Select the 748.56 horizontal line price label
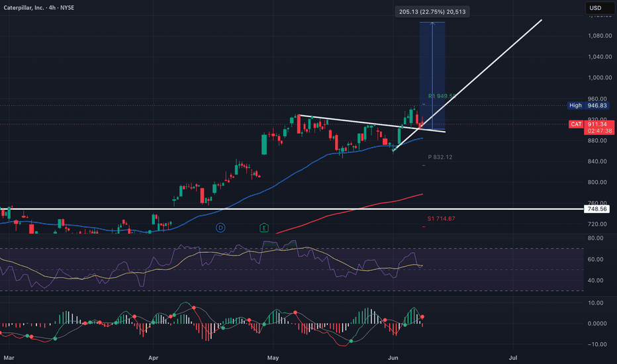 [x=597, y=209]
